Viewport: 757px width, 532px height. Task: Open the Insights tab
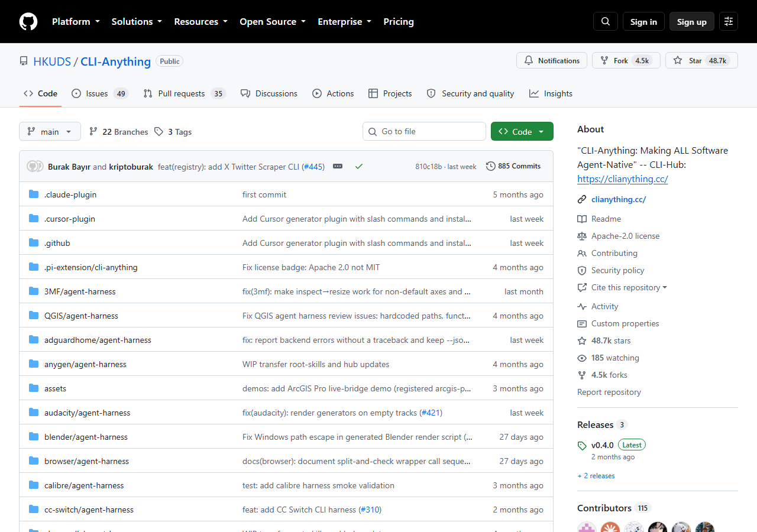click(551, 93)
